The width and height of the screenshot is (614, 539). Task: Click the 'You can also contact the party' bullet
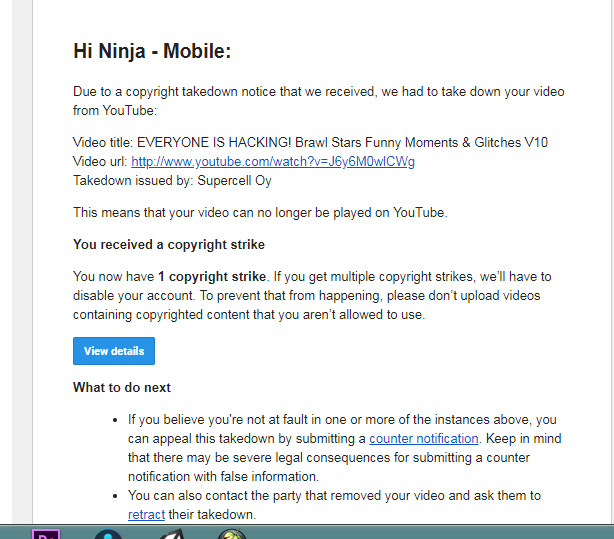point(334,505)
